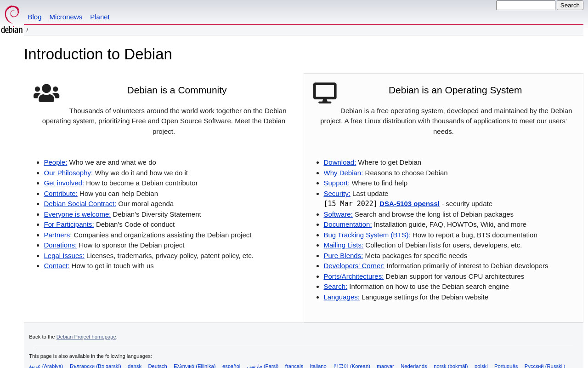The height and width of the screenshot is (368, 588).
Task: Open the Our Philosophy link
Action: [68, 173]
